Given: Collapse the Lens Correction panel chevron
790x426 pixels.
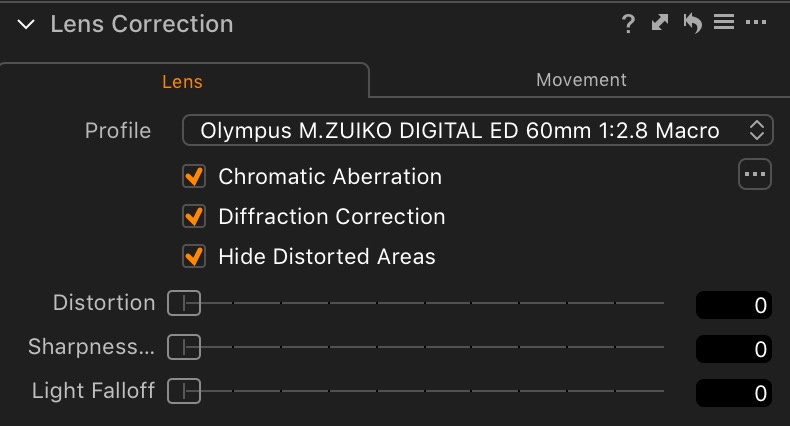Looking at the screenshot, I should (26, 24).
